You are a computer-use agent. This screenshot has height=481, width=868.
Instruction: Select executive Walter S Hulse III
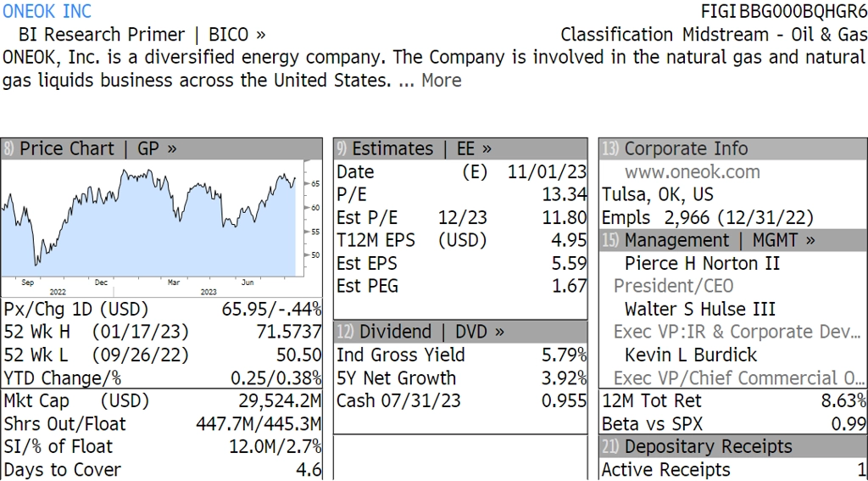click(699, 309)
